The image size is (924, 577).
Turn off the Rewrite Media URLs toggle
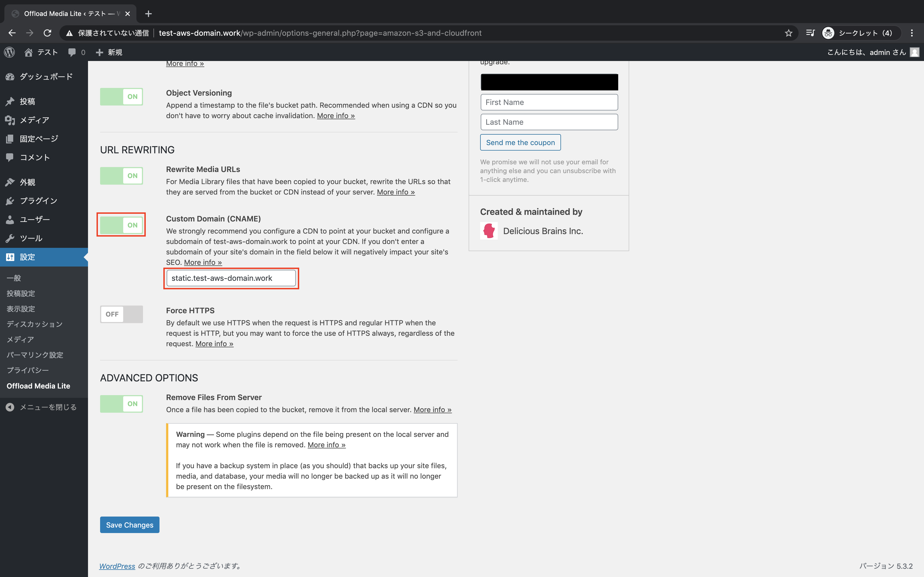tap(122, 176)
